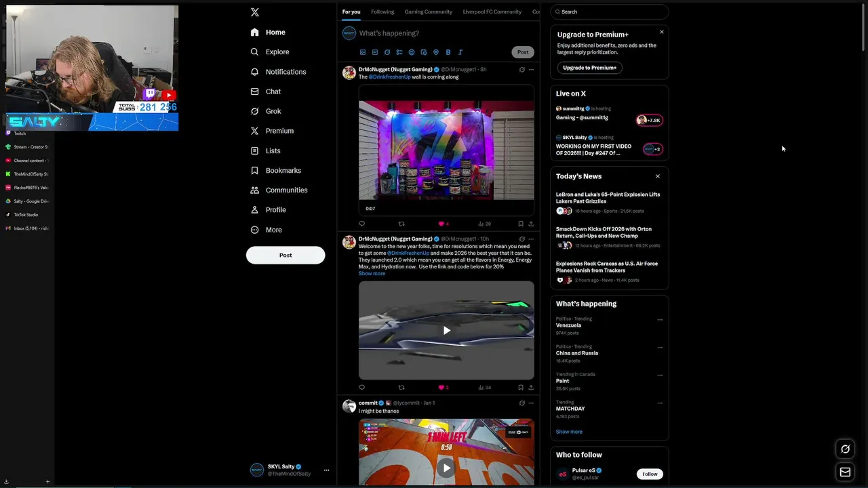This screenshot has height=488, width=868.
Task: Open Premium in the sidebar
Action: [x=272, y=131]
